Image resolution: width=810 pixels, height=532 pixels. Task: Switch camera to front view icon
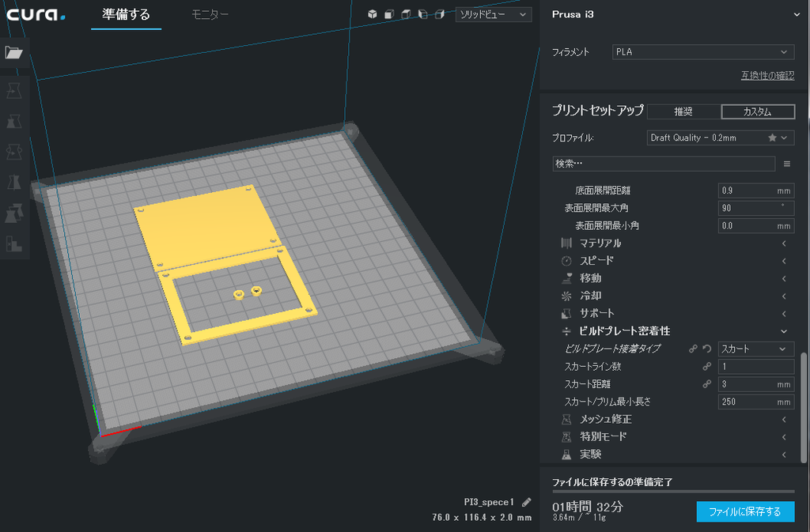(389, 14)
